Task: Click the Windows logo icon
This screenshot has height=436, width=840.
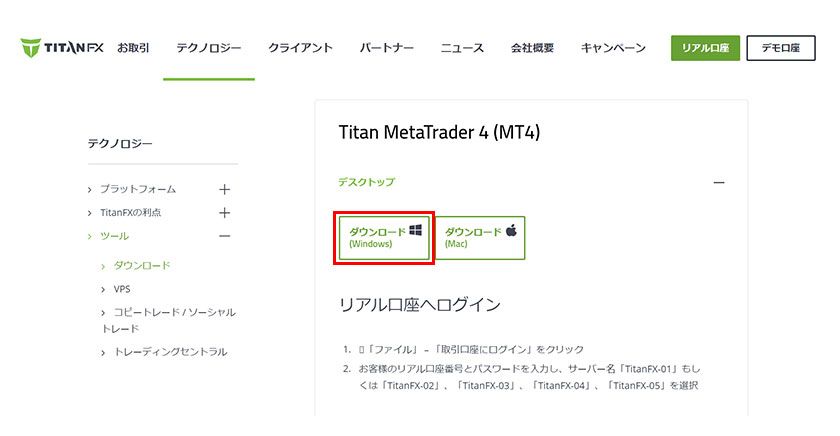Action: coord(415,231)
